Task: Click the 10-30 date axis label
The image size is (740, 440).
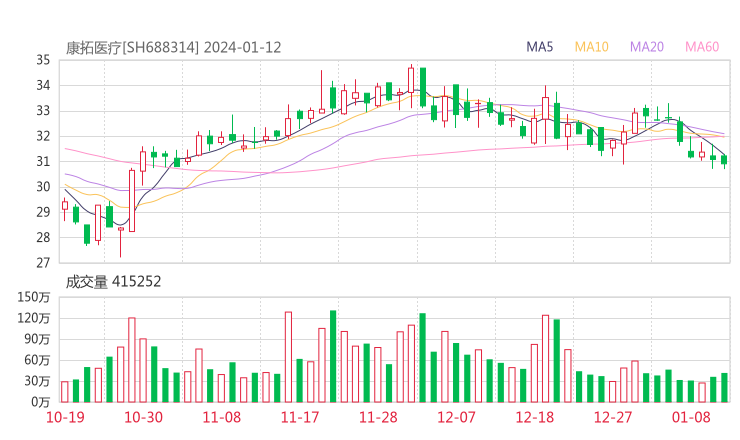Action: pos(143,417)
